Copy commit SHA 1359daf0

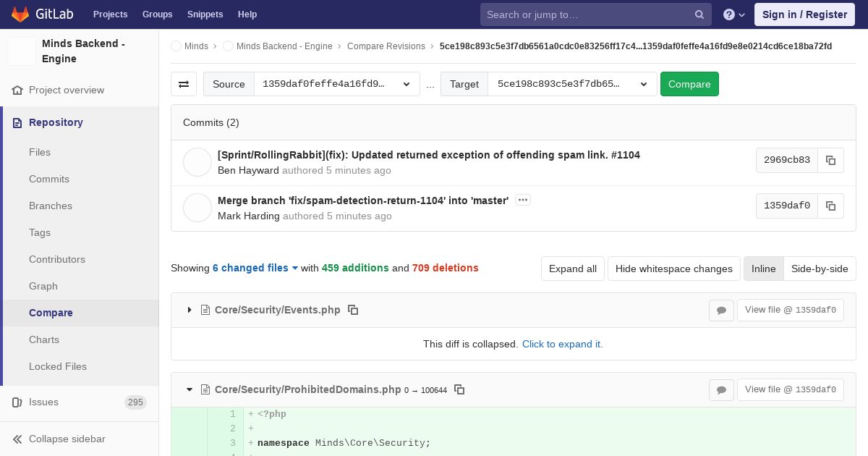pyautogui.click(x=830, y=206)
